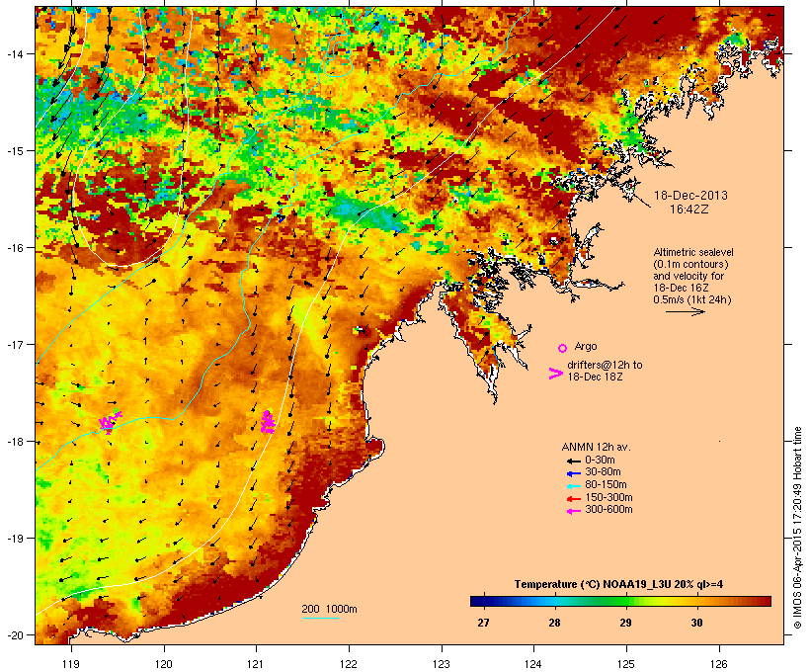Click the colorbar value 30

[x=696, y=623]
